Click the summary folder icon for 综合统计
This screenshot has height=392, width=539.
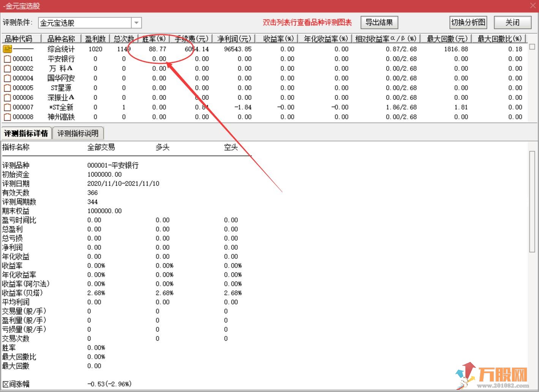7,49
